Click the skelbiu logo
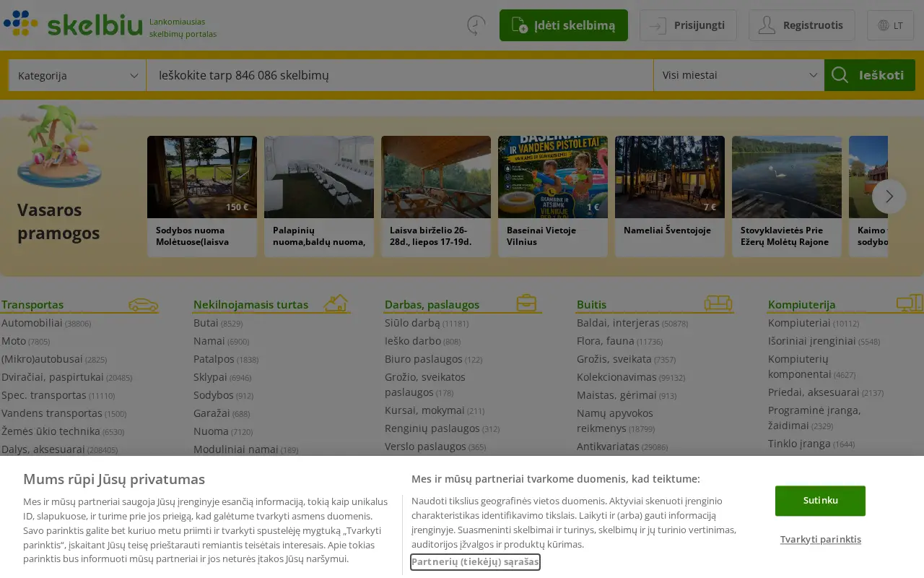Screen dimensions: 924x578 tap(73, 24)
